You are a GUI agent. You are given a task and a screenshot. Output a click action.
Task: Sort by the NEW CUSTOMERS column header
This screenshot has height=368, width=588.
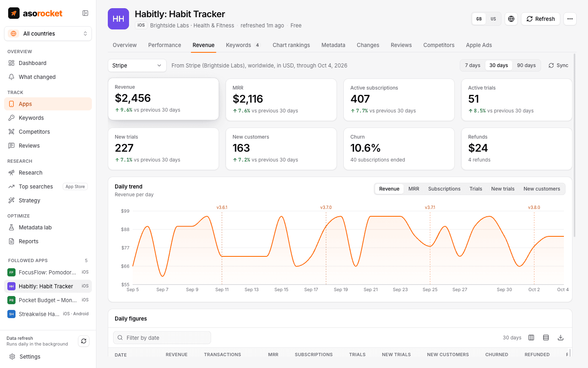448,355
